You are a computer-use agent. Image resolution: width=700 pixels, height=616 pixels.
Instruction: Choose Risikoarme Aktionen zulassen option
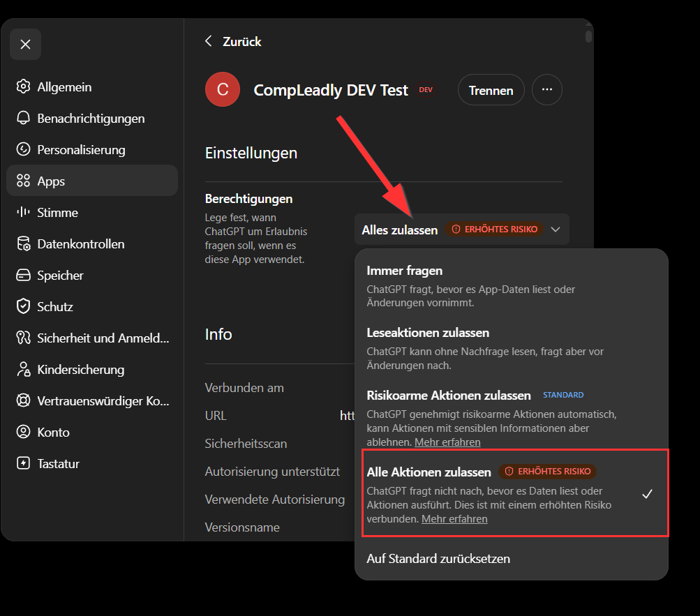(511, 417)
